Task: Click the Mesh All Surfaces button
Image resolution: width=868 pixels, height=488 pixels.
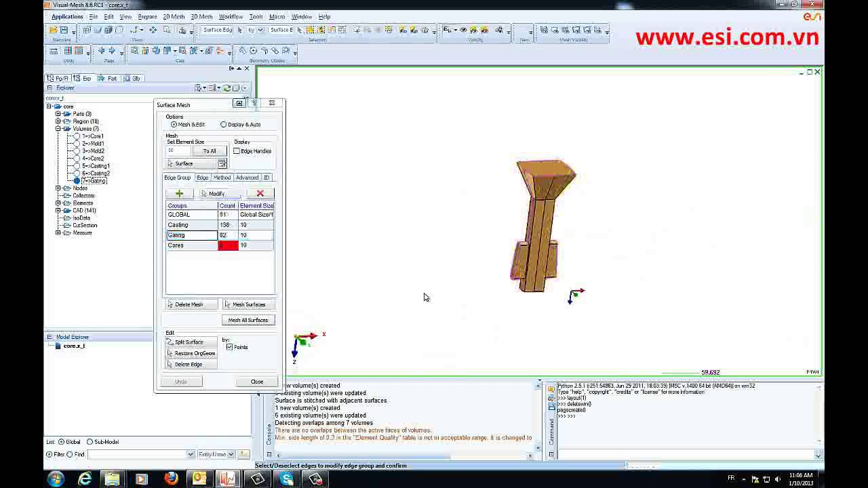Action: click(x=248, y=320)
